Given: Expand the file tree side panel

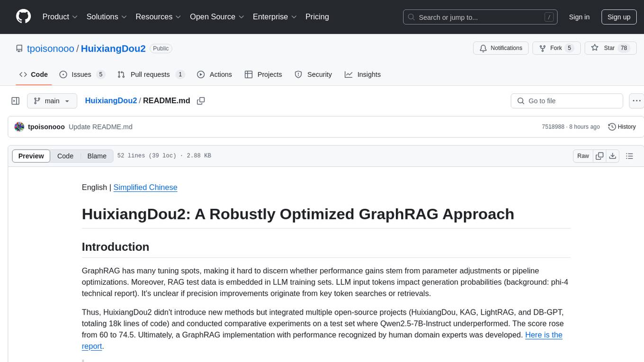Looking at the screenshot, I should (16, 101).
